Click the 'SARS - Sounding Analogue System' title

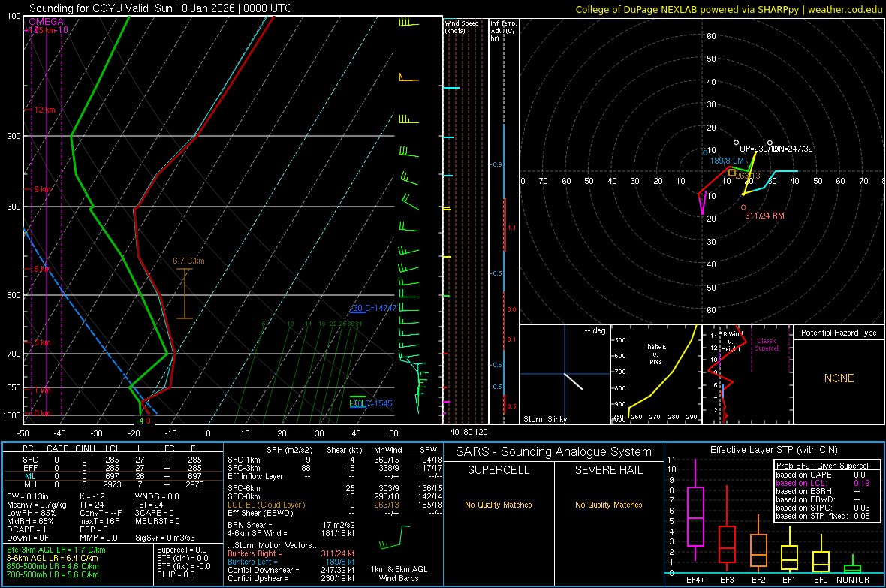click(x=554, y=452)
